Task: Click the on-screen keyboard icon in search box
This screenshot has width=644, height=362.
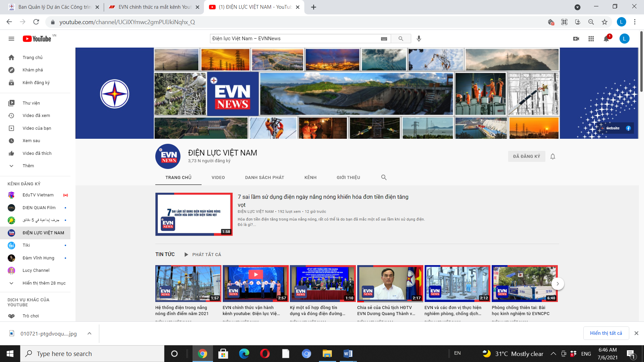Action: coord(384,39)
